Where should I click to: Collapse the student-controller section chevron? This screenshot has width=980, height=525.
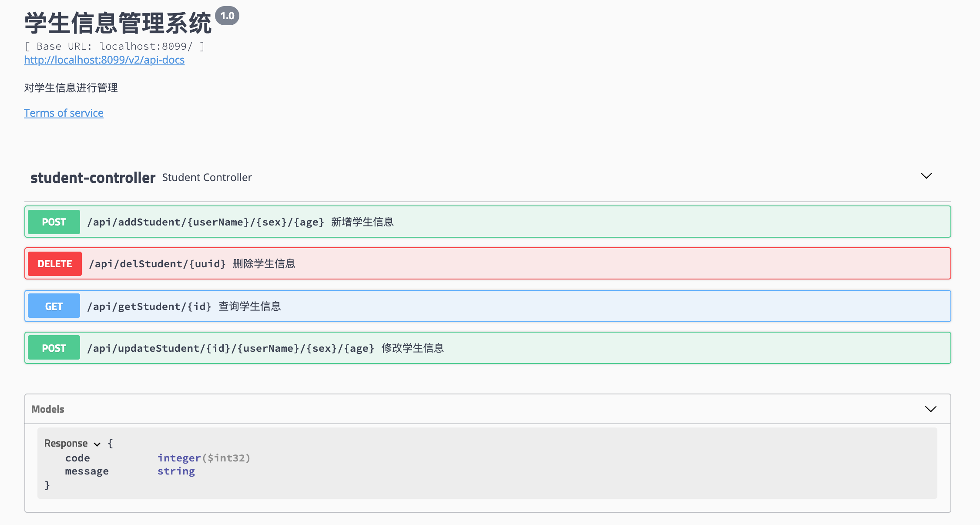tap(926, 176)
